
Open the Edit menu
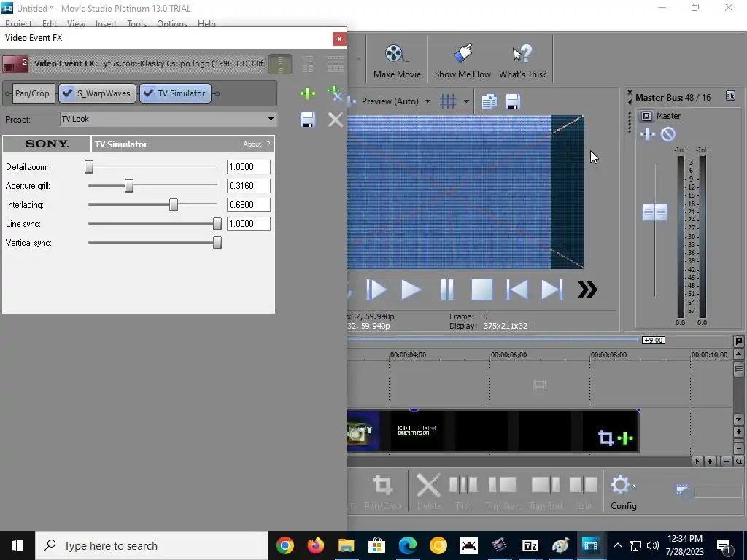(x=50, y=24)
